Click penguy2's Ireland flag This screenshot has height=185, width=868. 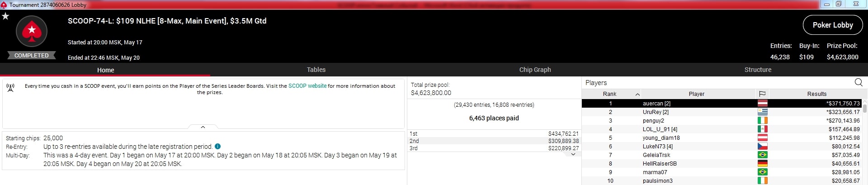[763, 121]
